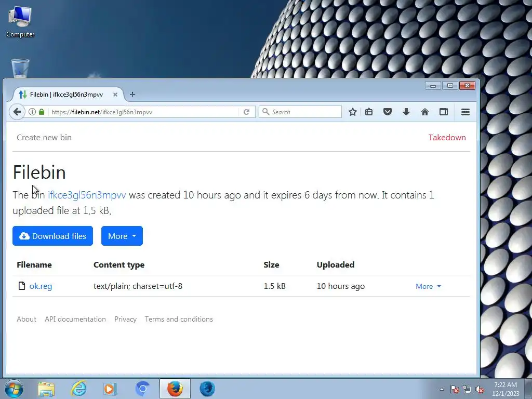Image resolution: width=532 pixels, height=399 pixels.
Task: Open the About footer link
Action: [26, 320]
